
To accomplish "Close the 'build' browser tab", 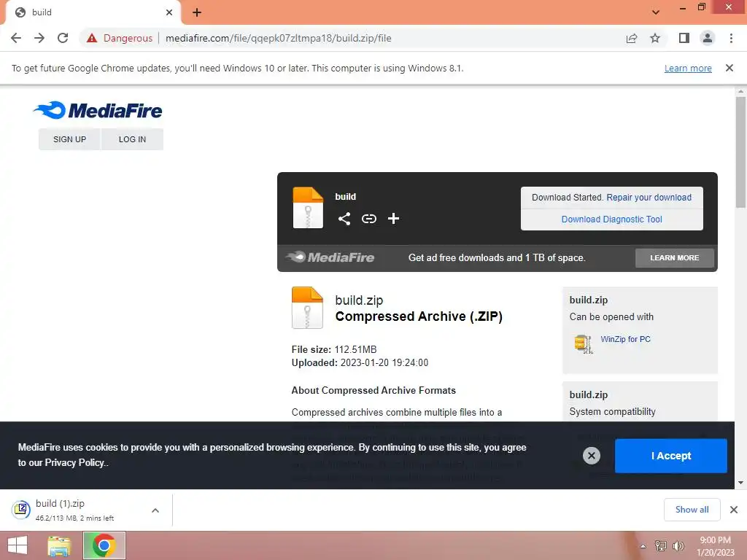I will [x=169, y=12].
